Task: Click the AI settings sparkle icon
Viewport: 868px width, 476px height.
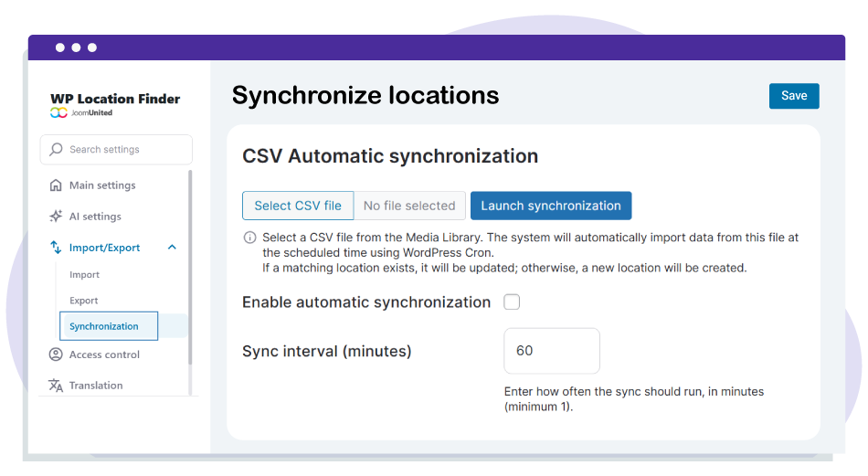Action: [56, 217]
